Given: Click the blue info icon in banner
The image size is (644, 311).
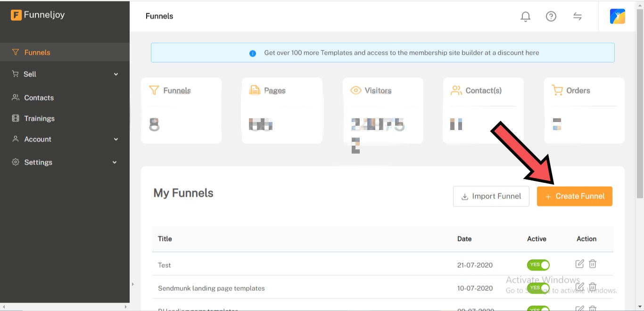Looking at the screenshot, I should click(x=252, y=53).
